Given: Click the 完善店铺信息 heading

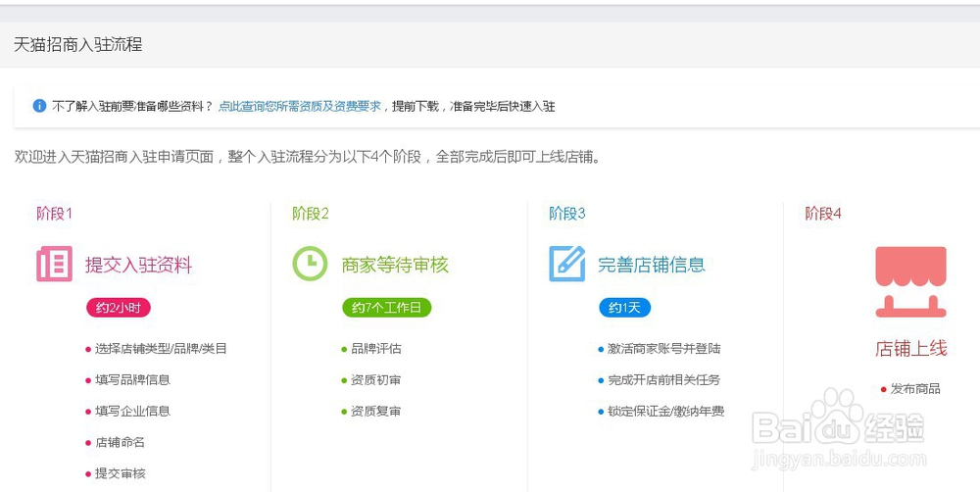Looking at the screenshot, I should 652,265.
